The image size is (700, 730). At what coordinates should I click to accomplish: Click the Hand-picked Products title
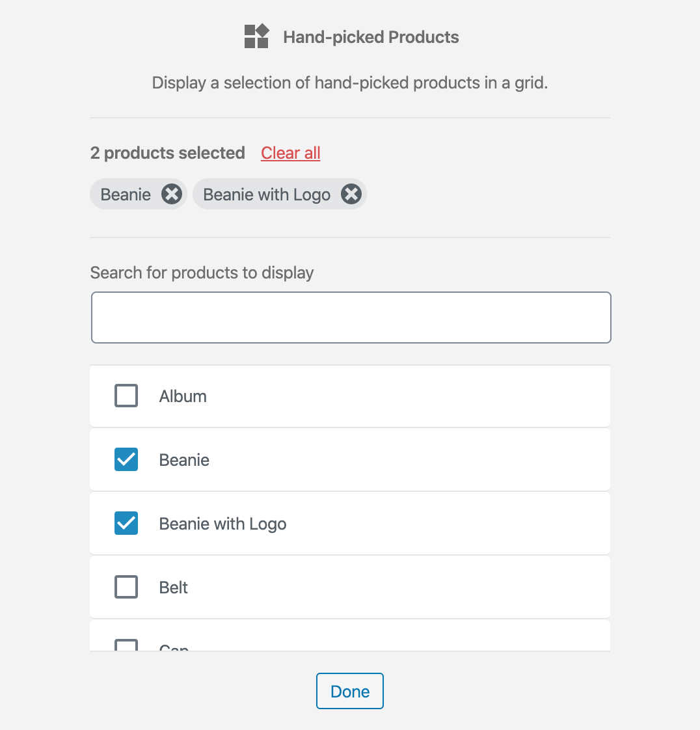coord(371,37)
